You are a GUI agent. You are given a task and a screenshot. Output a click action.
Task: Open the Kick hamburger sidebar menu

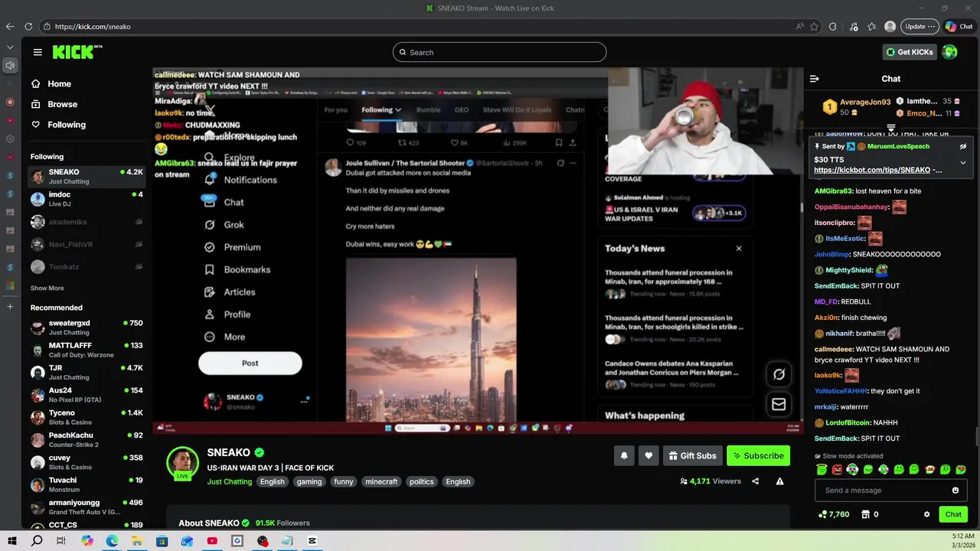click(x=38, y=52)
